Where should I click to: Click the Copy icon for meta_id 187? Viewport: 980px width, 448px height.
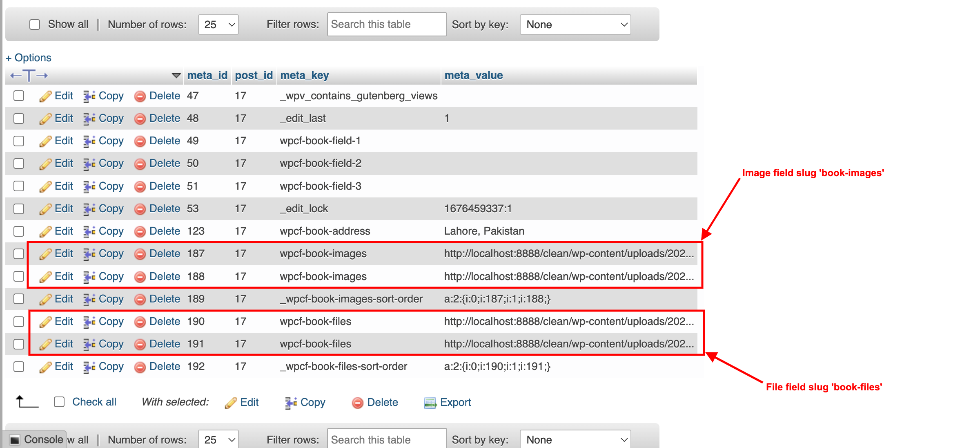click(x=89, y=254)
